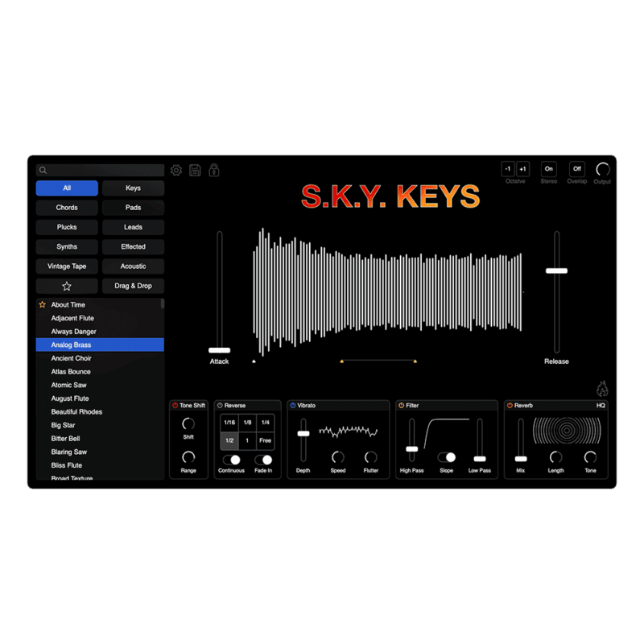
Task: Toggle the Continuous switch
Action: [x=231, y=460]
